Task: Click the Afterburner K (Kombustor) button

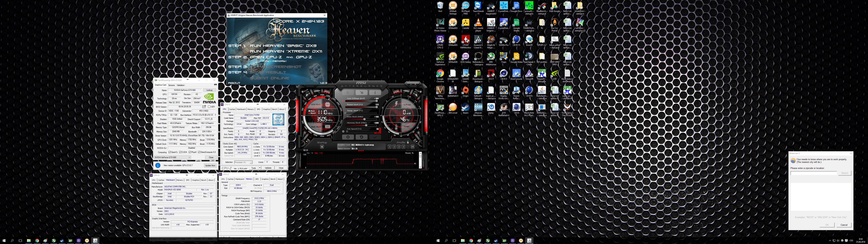Action: pyautogui.click(x=348, y=93)
